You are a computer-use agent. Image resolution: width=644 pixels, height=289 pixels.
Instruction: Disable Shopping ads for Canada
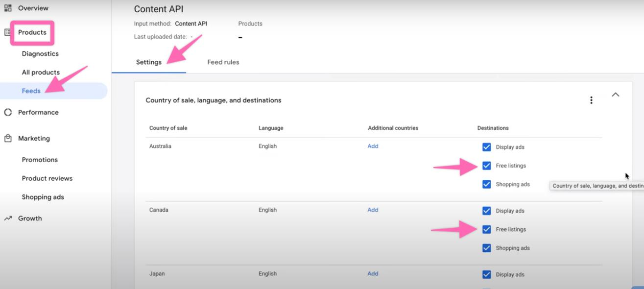point(486,248)
